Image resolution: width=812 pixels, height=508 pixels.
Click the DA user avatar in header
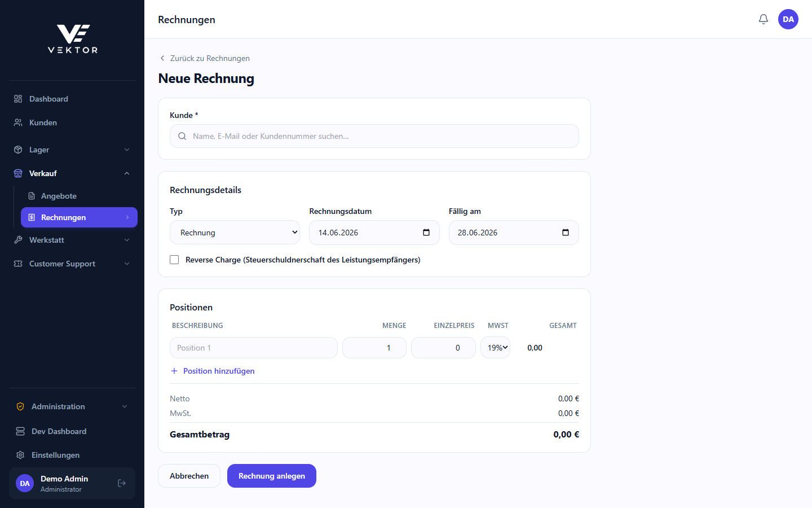[x=788, y=19]
